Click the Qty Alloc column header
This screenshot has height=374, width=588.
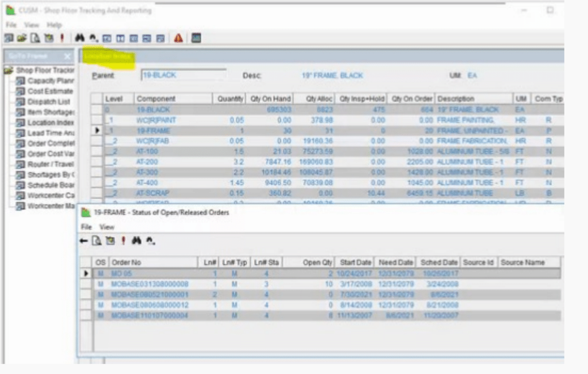315,99
